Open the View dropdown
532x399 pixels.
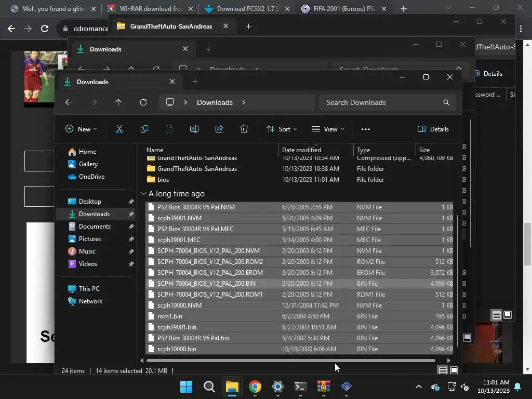coord(328,129)
